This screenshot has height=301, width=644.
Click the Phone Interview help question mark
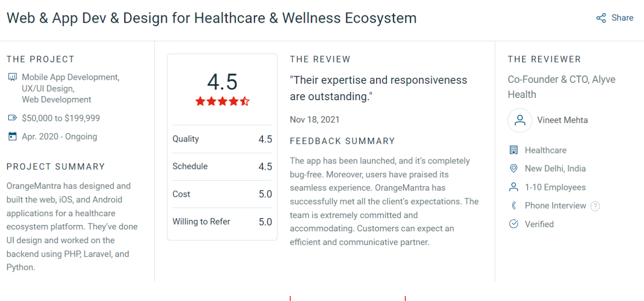pyautogui.click(x=595, y=206)
